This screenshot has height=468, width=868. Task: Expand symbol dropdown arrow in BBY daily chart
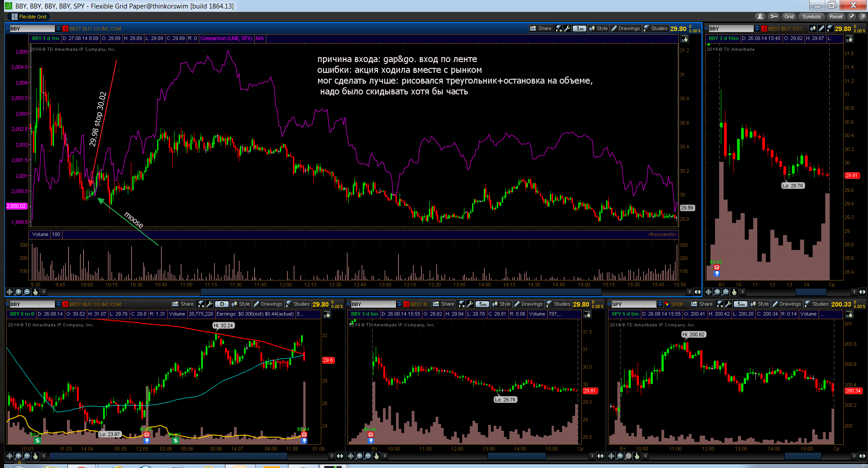(58, 304)
